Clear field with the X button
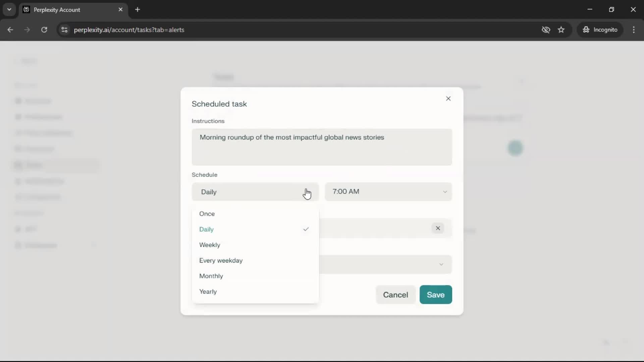This screenshot has height=362, width=644. (438, 228)
